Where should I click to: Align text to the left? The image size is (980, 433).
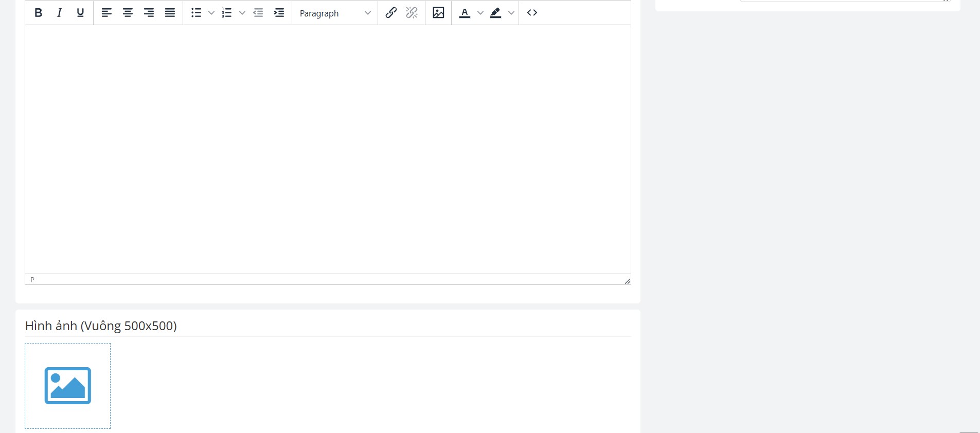click(x=106, y=13)
